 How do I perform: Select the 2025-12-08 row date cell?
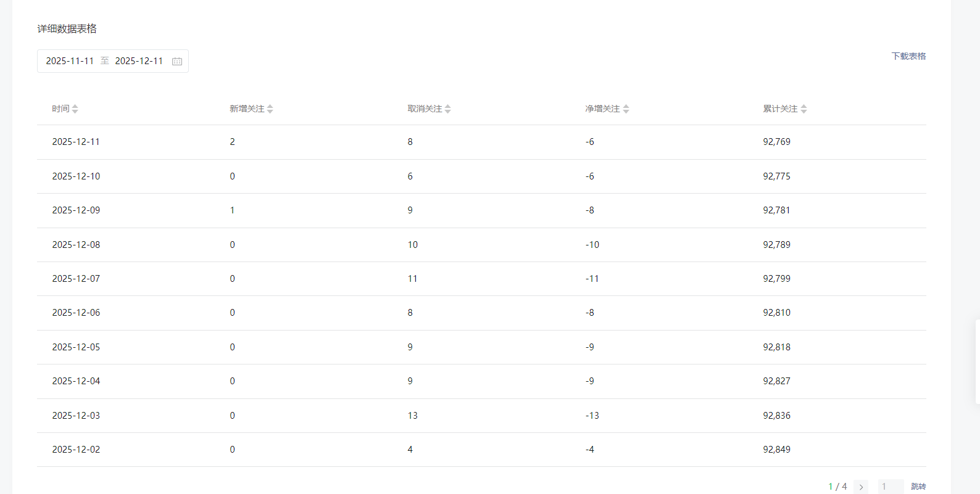[76, 245]
